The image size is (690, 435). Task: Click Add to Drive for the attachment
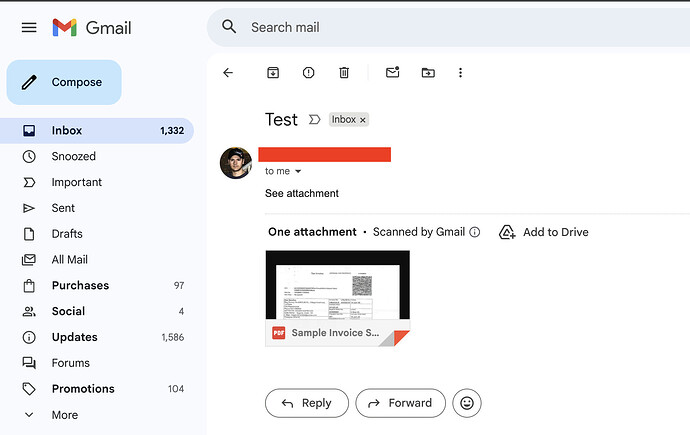[544, 232]
